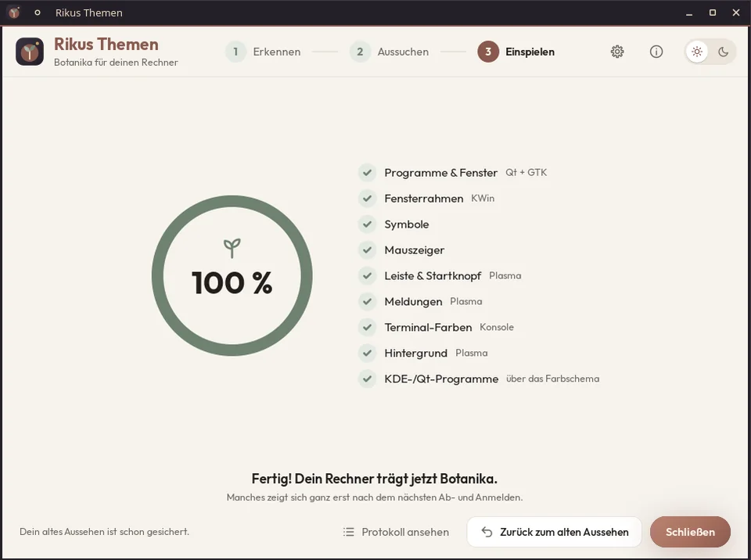Click checkmark next to Fensterrahmen
Screen dimensions: 751x560
pyautogui.click(x=368, y=199)
